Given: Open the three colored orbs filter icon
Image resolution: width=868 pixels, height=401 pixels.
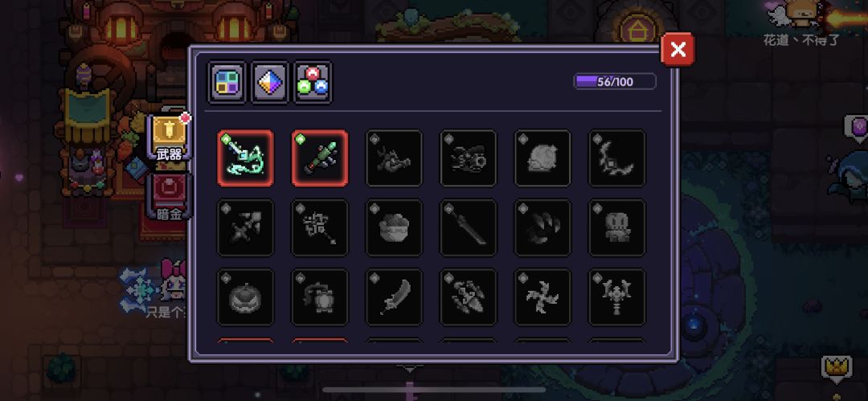Looking at the screenshot, I should (313, 82).
